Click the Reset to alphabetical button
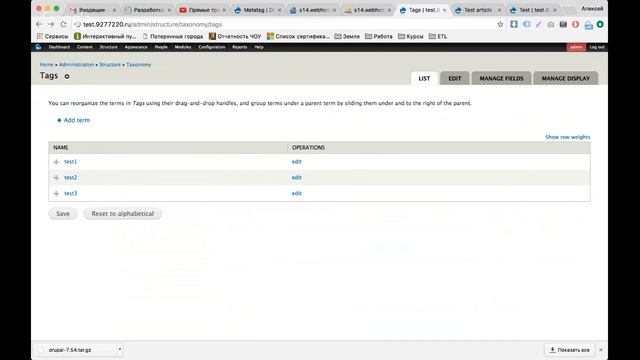Viewport: 640px width, 360px height. tap(122, 213)
